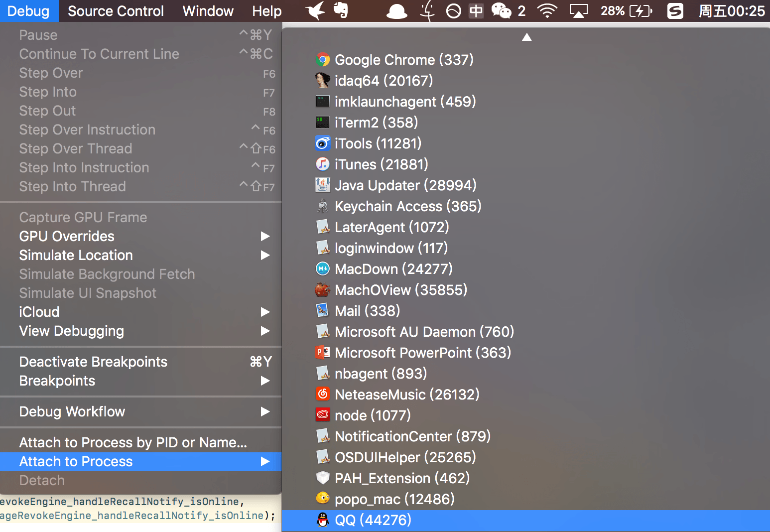770x532 pixels.
Task: Click the popo_mac smiley icon
Action: pos(323,499)
